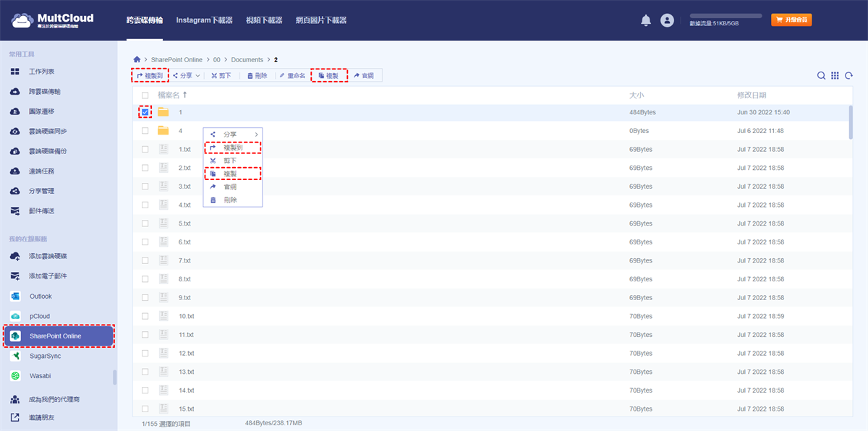The image size is (868, 431).
Task: Open 00 in breadcrumb path
Action: click(x=216, y=59)
